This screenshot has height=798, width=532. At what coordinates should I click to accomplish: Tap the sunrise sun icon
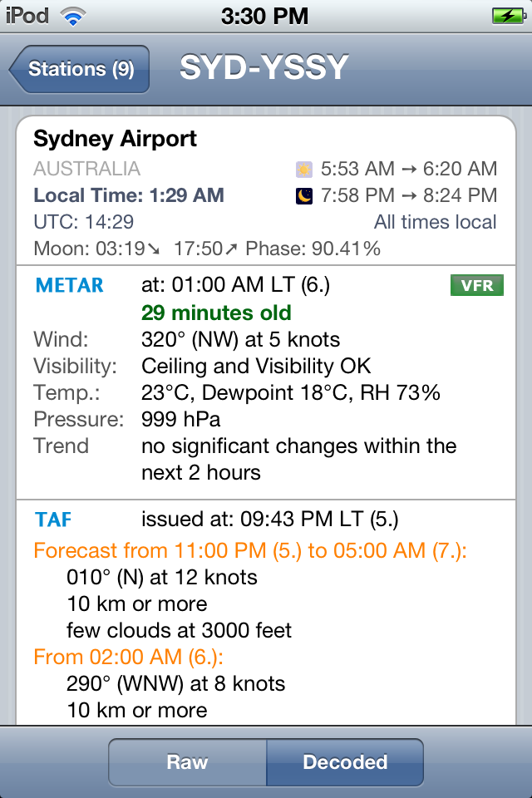coord(304,169)
